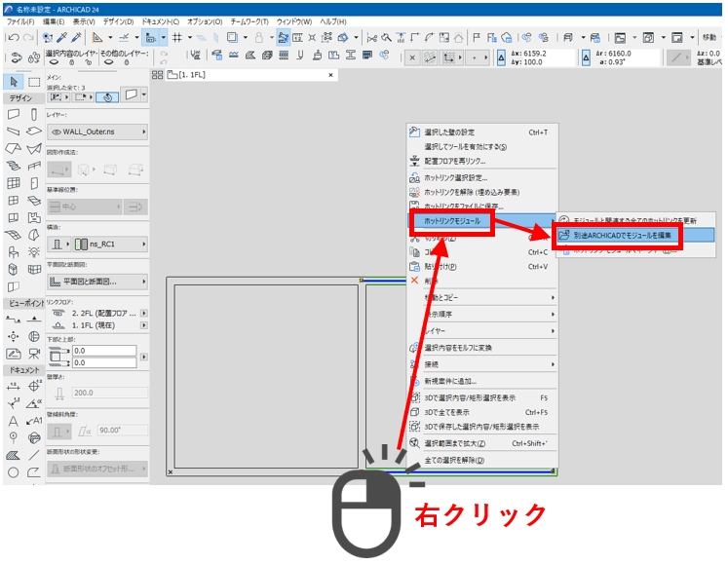
Task: Click the bottom offset 0.0 input field
Action: coord(104,362)
